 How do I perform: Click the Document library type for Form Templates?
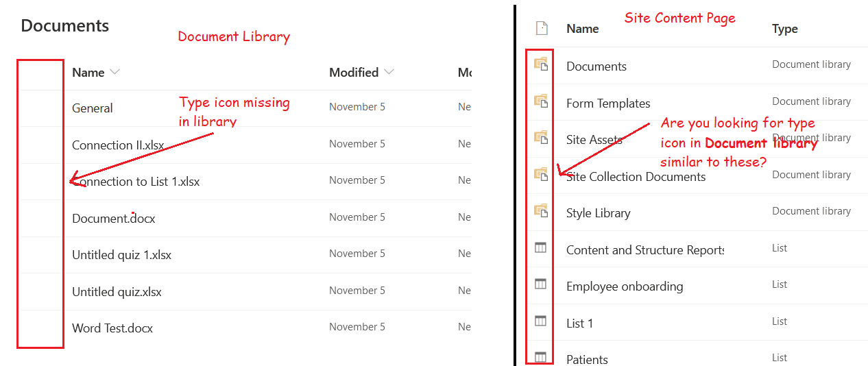811,101
